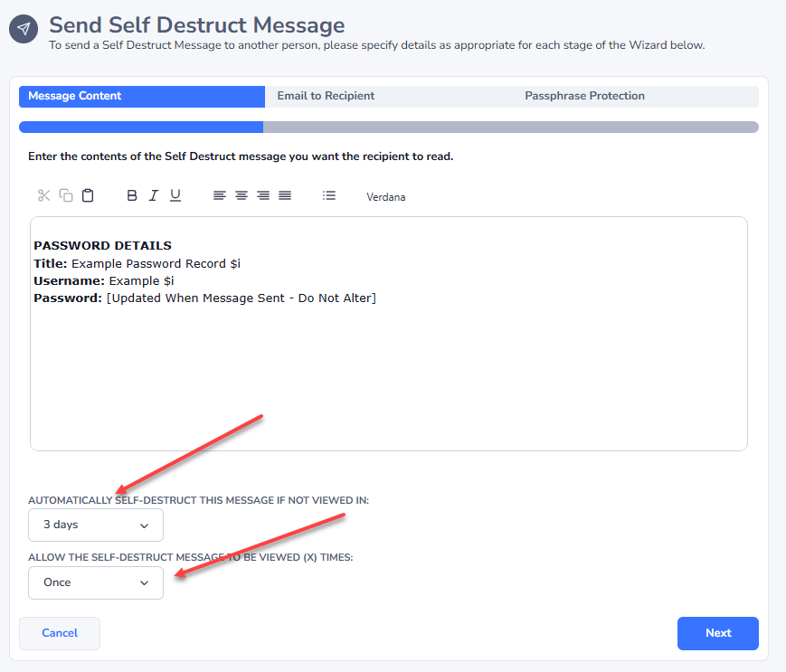Click the Cut scissors icon

(43, 195)
